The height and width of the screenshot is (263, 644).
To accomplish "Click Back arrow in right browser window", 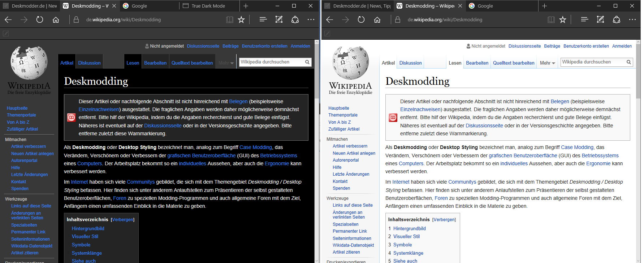I will point(329,20).
